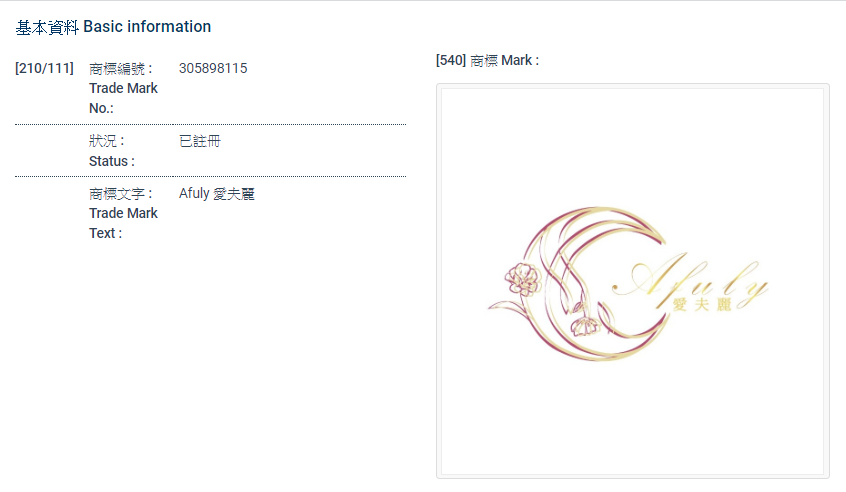Click the [540] field code
Viewport: 846px width, 492px height.
coord(451,60)
